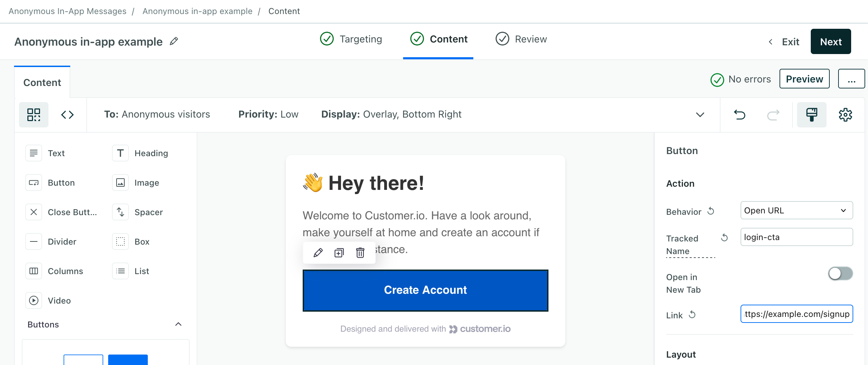Duplicate the selected button block

tap(339, 253)
